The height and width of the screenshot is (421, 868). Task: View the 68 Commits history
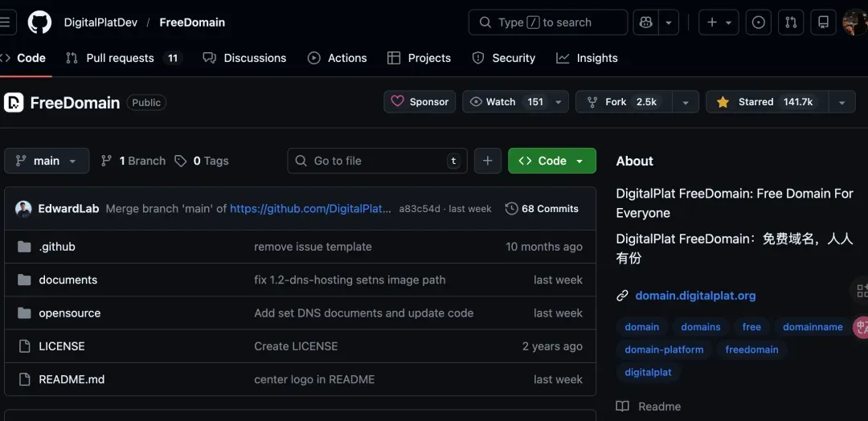coord(542,209)
